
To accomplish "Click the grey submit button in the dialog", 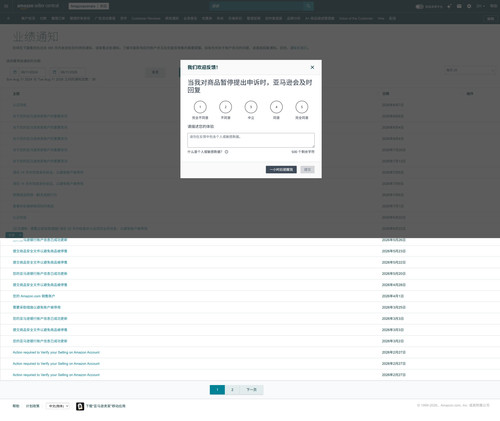I will click(307, 170).
